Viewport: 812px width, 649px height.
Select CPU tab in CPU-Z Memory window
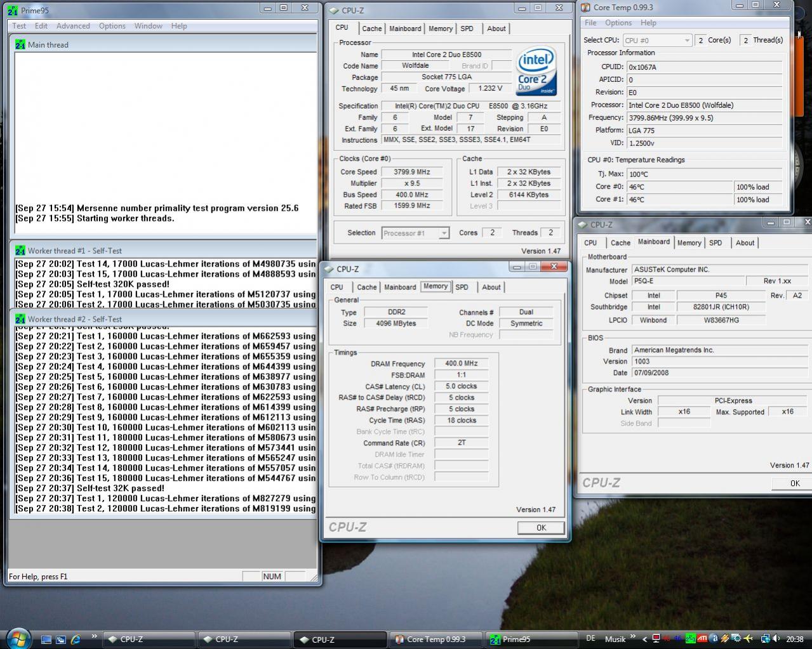click(x=336, y=287)
